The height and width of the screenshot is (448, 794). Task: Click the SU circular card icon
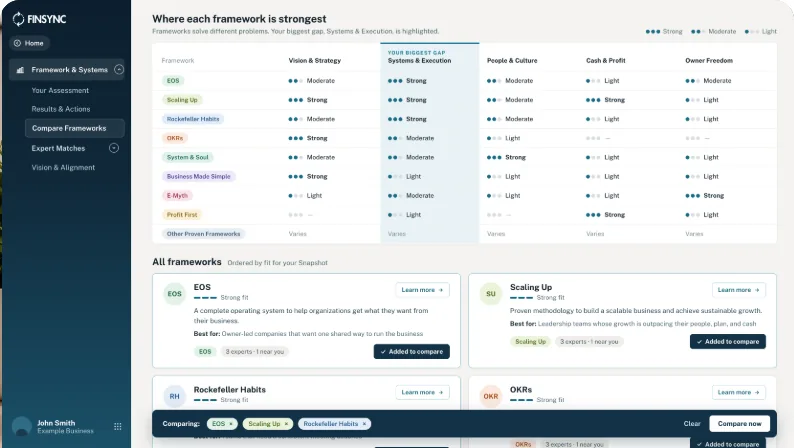click(x=491, y=294)
